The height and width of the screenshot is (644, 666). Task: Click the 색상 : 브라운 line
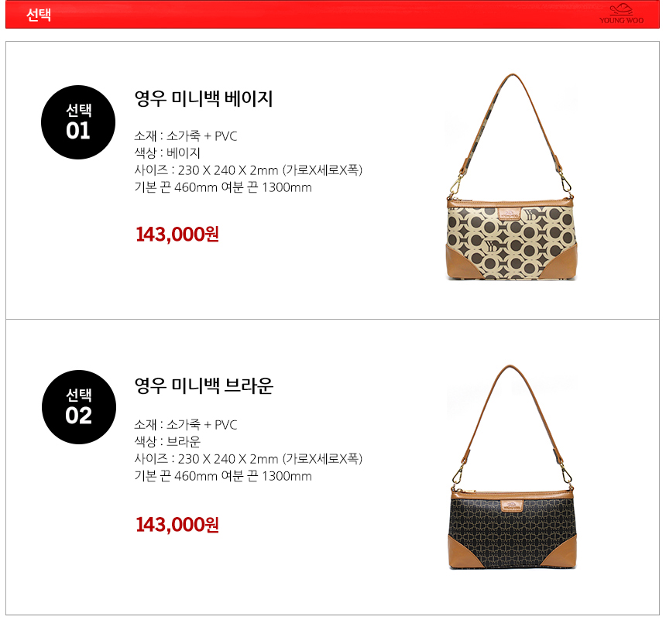coord(167,441)
